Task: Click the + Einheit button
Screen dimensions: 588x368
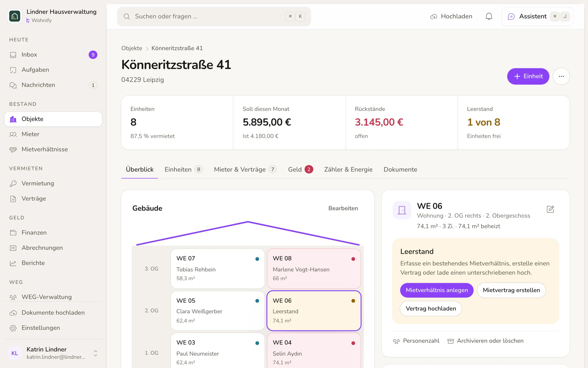Action: [528, 76]
